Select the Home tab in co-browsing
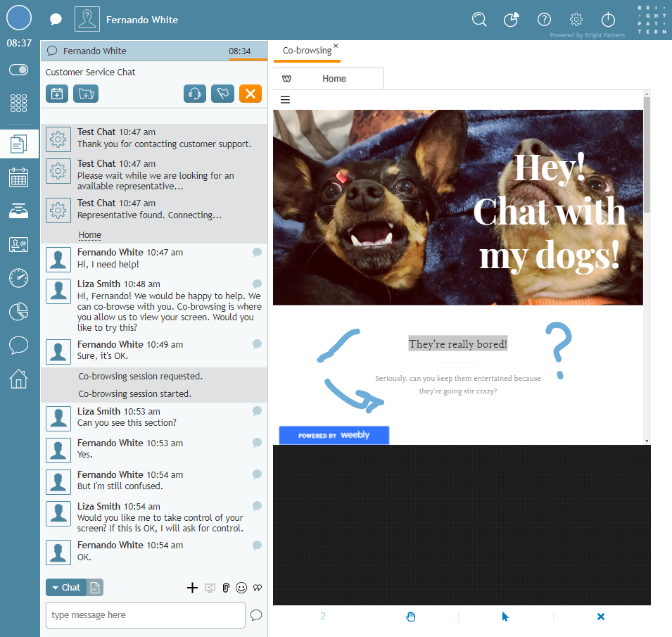Image resolution: width=672 pixels, height=637 pixels. point(334,79)
